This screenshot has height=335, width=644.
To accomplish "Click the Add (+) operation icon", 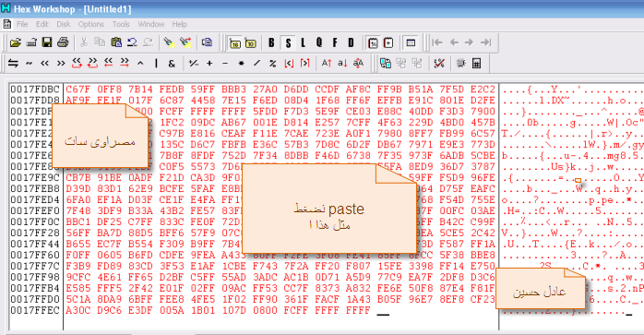I will [x=209, y=64].
